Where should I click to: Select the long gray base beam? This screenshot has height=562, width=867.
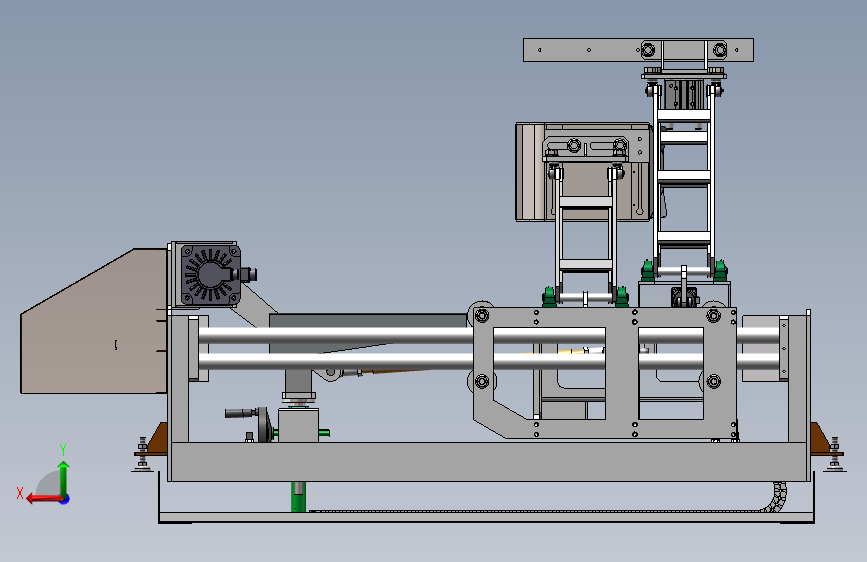pyautogui.click(x=489, y=461)
